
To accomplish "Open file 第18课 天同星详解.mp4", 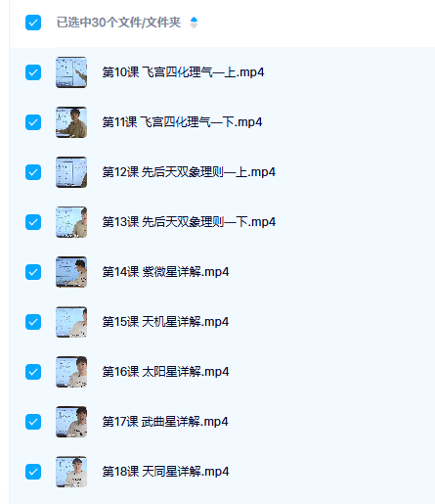I will coord(165,472).
